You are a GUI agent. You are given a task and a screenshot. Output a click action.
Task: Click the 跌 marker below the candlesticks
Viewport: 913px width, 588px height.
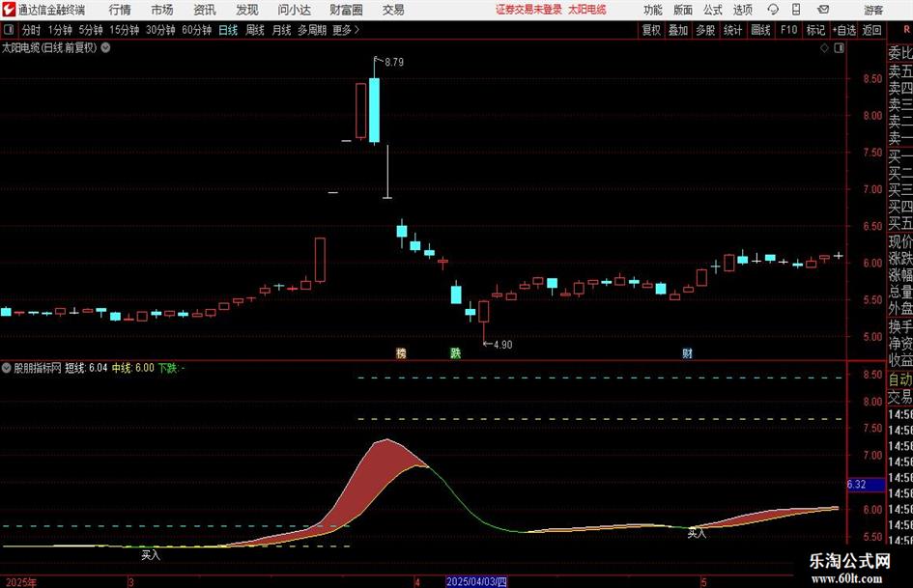[x=455, y=352]
